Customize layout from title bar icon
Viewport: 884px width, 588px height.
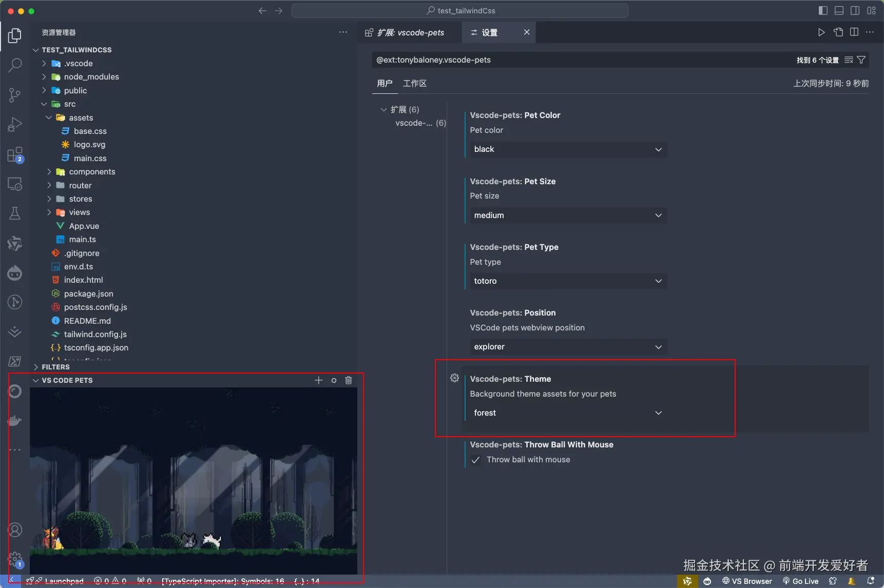[x=871, y=11]
